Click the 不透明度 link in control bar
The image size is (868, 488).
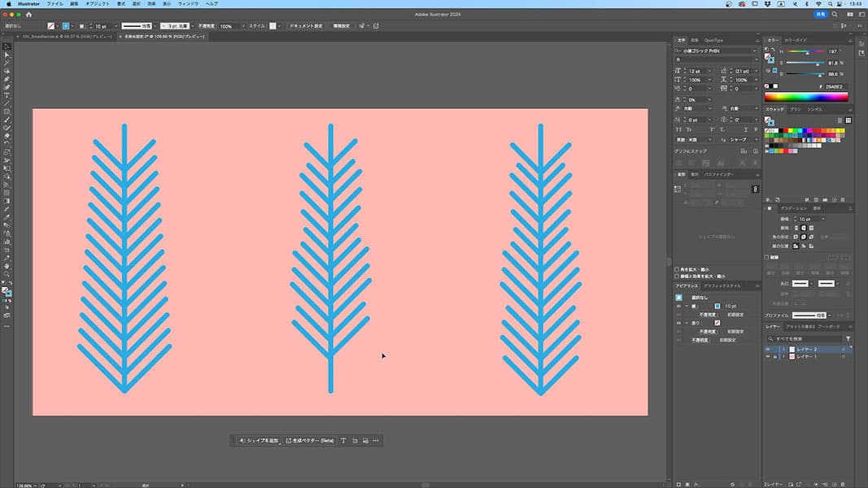[x=207, y=26]
